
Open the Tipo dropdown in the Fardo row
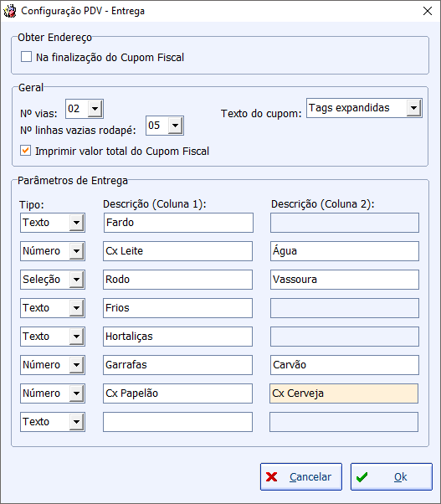(x=76, y=223)
